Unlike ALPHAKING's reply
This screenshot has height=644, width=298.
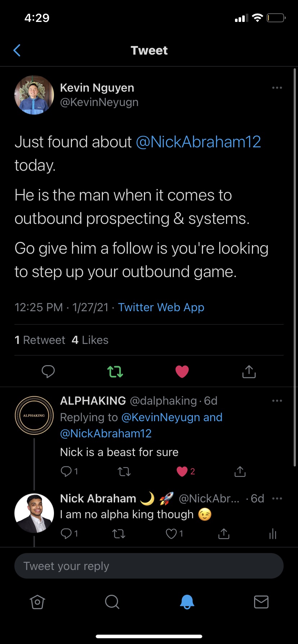182,471
